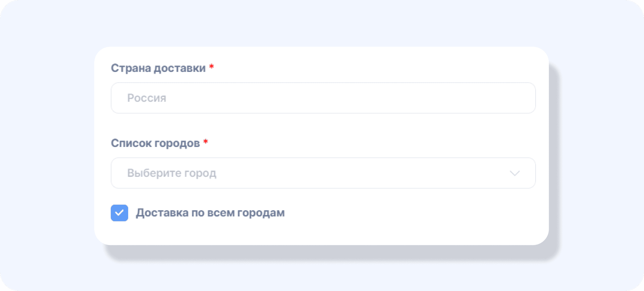Click the white checkmark icon

tap(119, 213)
